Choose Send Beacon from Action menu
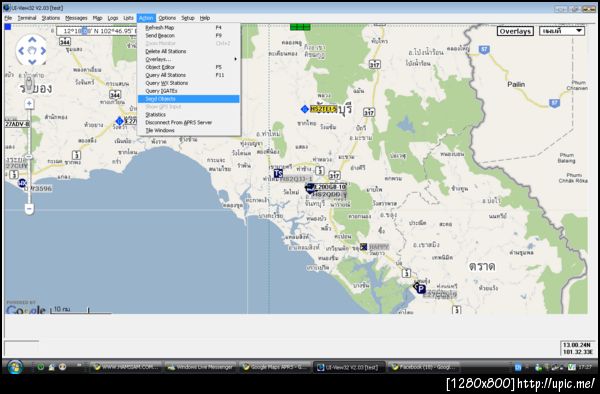 [189, 36]
